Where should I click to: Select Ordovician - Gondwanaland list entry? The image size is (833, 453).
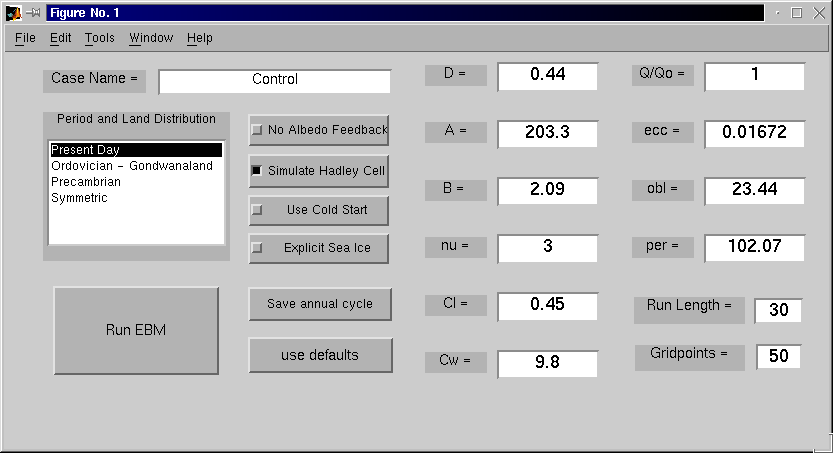136,166
